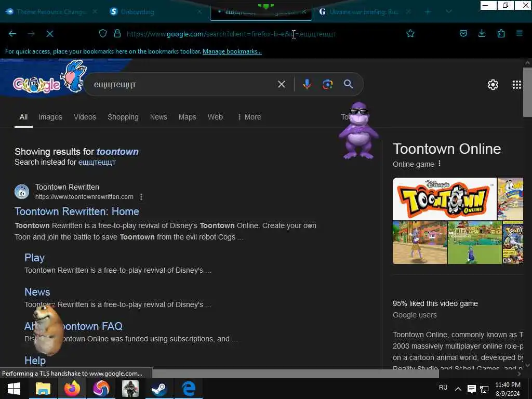Open the network status tray icon
This screenshot has height=399, width=532.
pos(484,389)
